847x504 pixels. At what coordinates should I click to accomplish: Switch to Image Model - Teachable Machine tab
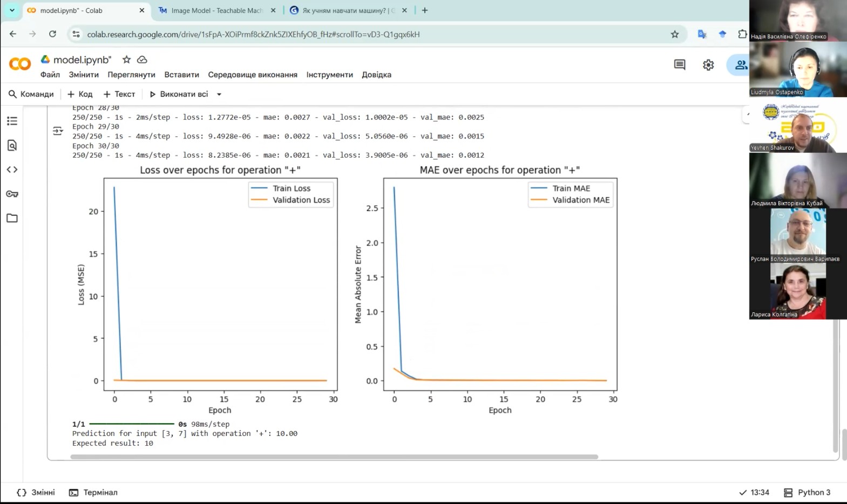(x=218, y=10)
